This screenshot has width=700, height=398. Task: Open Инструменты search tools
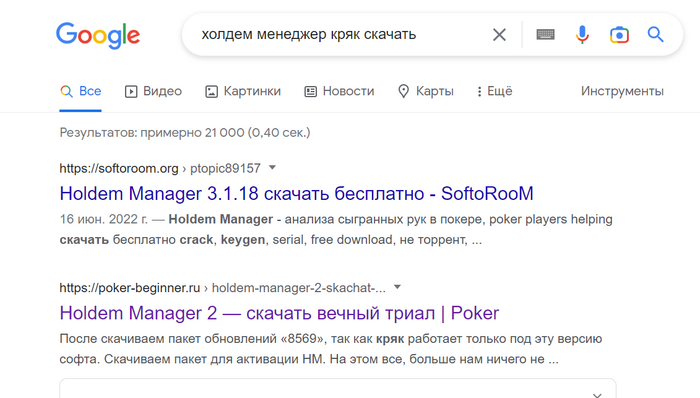pyautogui.click(x=622, y=91)
